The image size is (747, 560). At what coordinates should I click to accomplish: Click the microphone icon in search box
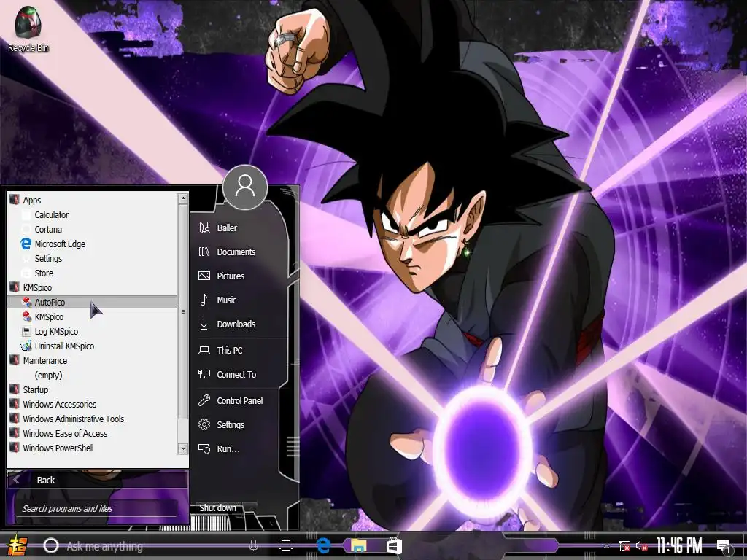point(253,545)
